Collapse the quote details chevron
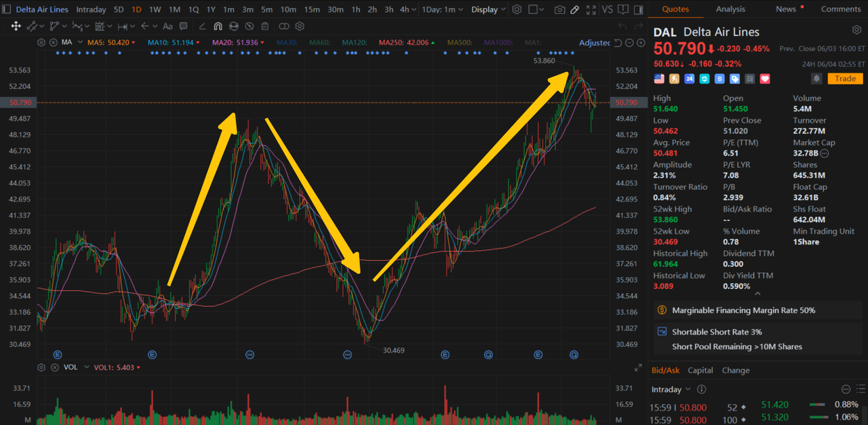 pyautogui.click(x=757, y=294)
